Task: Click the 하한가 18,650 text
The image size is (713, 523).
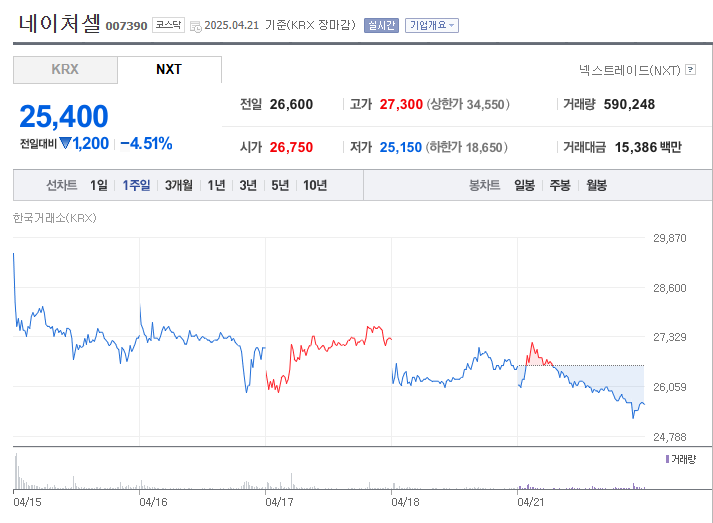Action: point(467,147)
